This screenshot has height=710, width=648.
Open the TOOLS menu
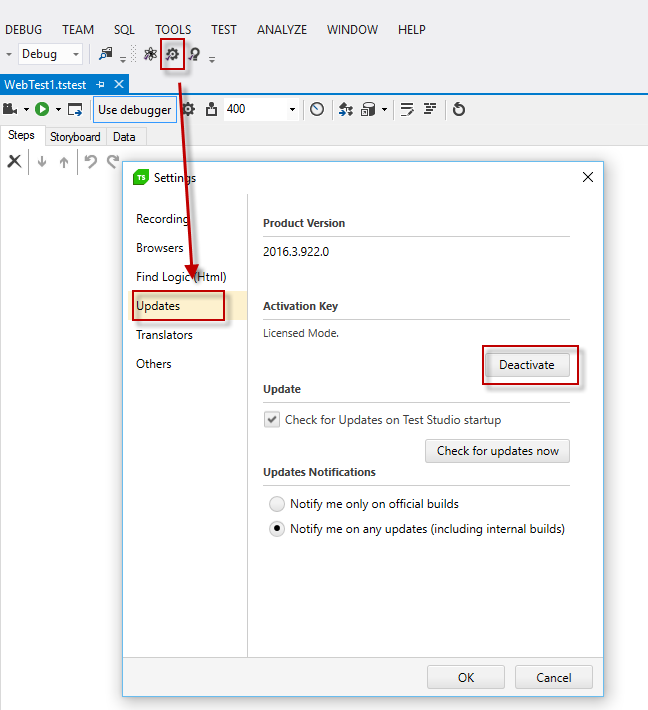click(173, 30)
